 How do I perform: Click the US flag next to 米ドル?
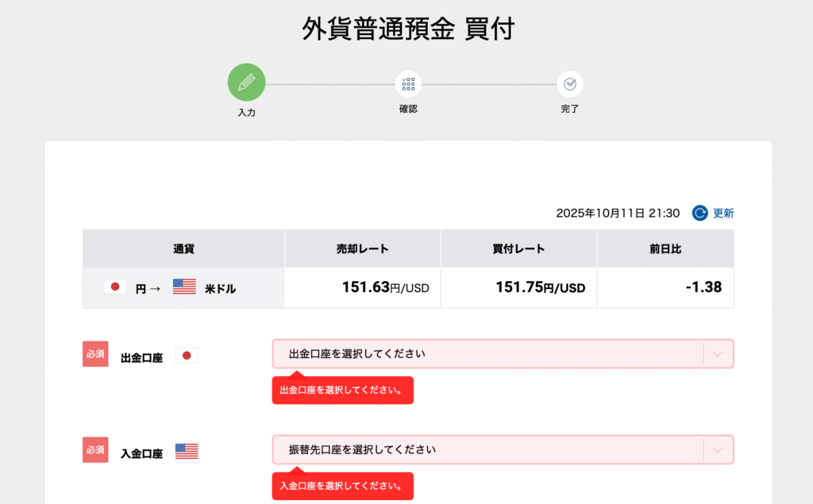[184, 287]
